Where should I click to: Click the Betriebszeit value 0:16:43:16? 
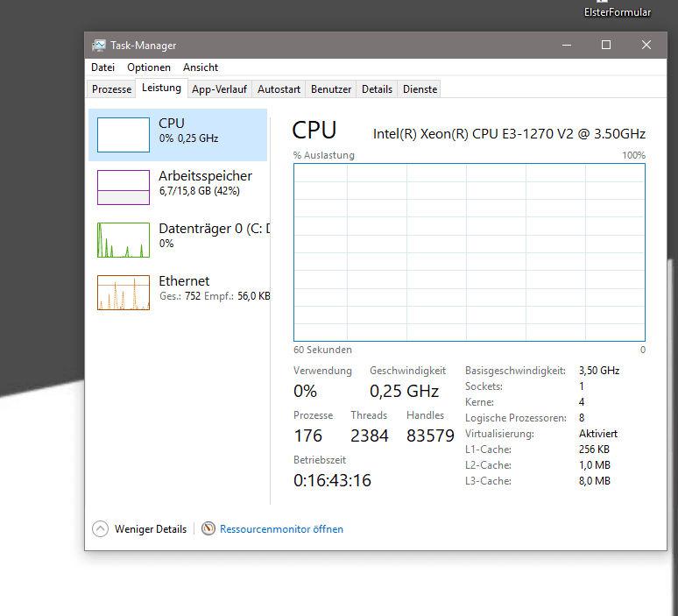coord(332,480)
